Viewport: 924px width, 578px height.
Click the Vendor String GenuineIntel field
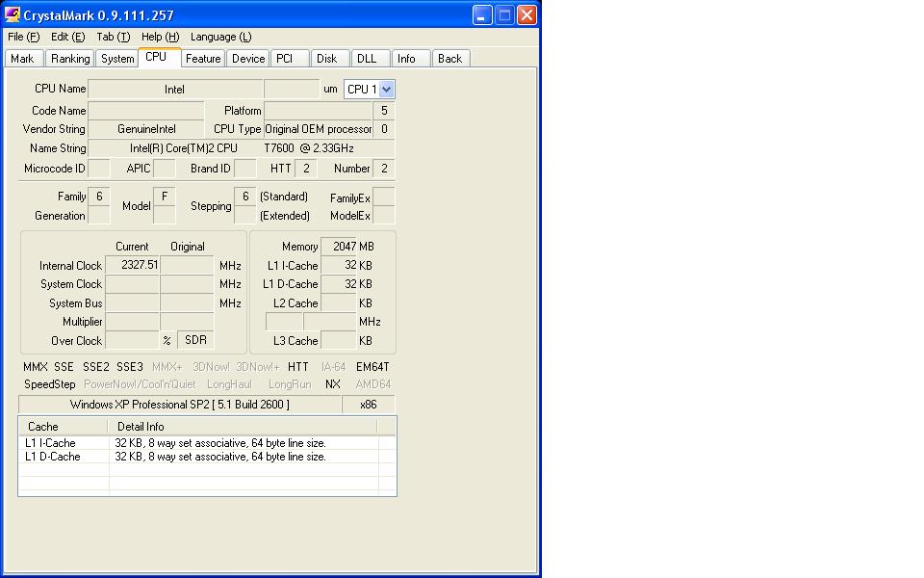tap(146, 128)
